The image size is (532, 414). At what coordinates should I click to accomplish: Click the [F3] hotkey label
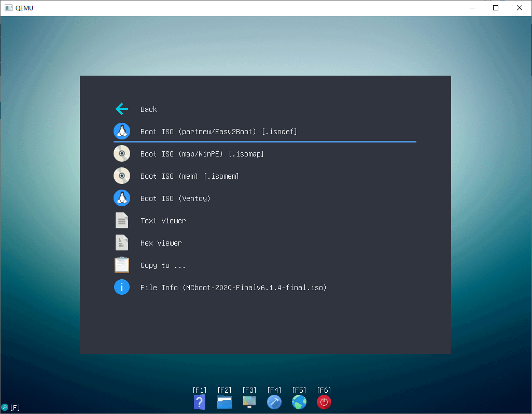click(x=249, y=390)
